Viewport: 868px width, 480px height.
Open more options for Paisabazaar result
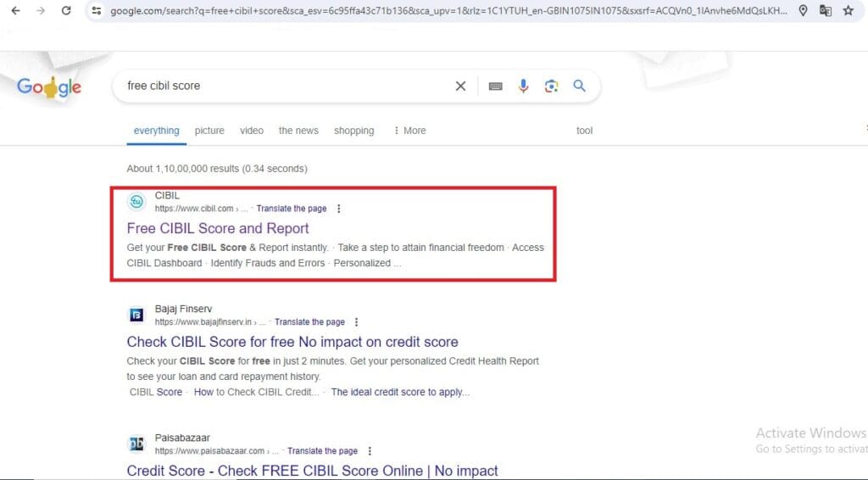[x=370, y=451]
